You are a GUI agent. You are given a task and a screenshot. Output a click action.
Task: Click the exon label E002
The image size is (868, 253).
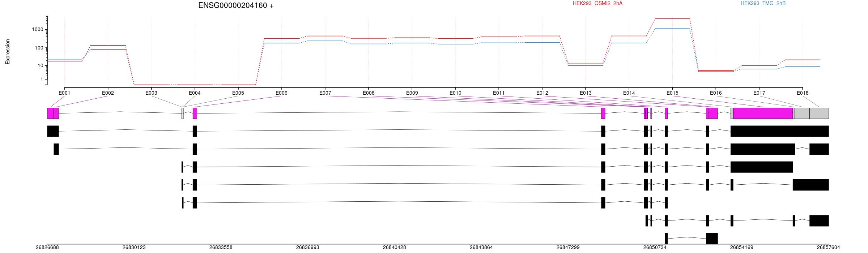click(108, 93)
